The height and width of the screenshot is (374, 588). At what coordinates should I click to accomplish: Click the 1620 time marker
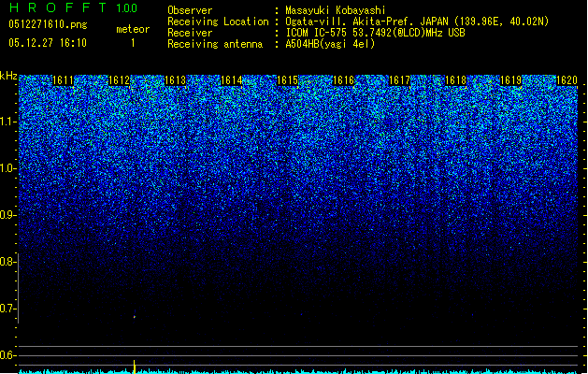[x=566, y=80]
